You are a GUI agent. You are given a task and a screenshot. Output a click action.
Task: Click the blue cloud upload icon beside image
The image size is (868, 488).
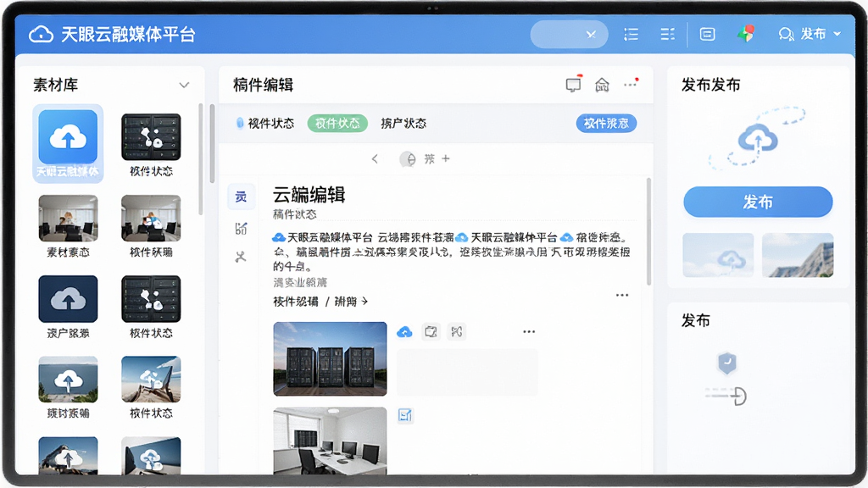(x=404, y=332)
